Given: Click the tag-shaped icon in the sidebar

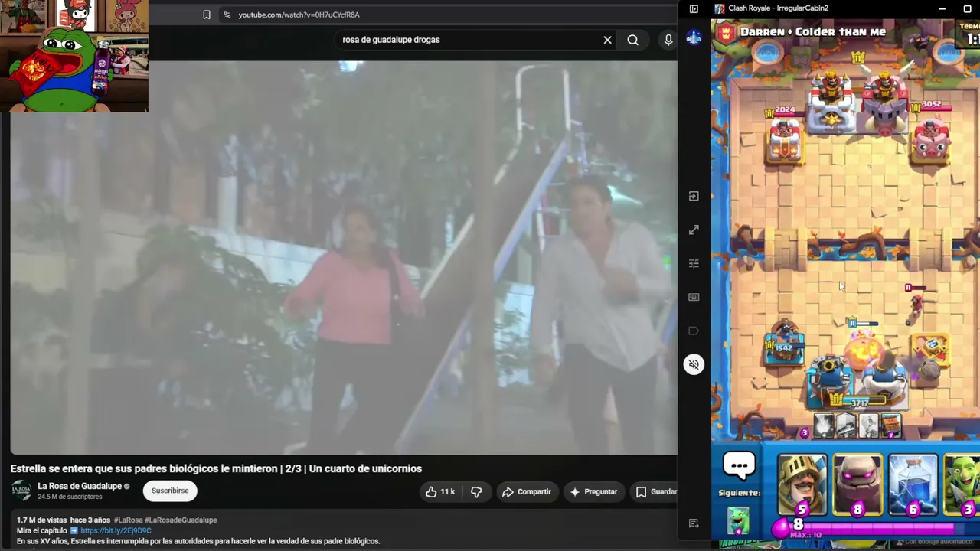Looking at the screenshot, I should click(694, 331).
